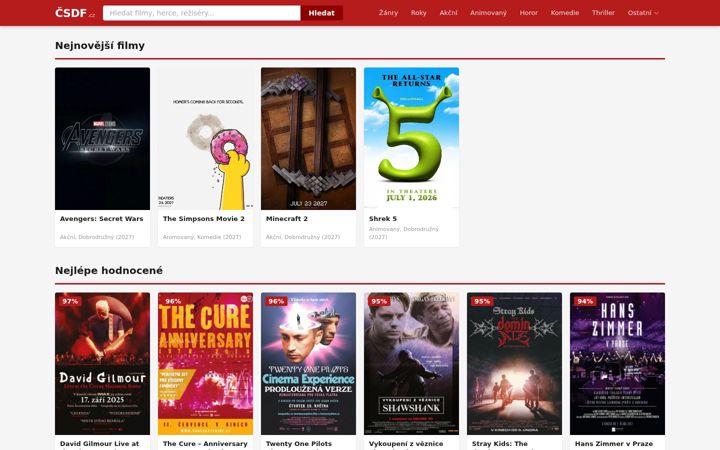
Task: Go to the Horor genre link
Action: click(x=529, y=13)
